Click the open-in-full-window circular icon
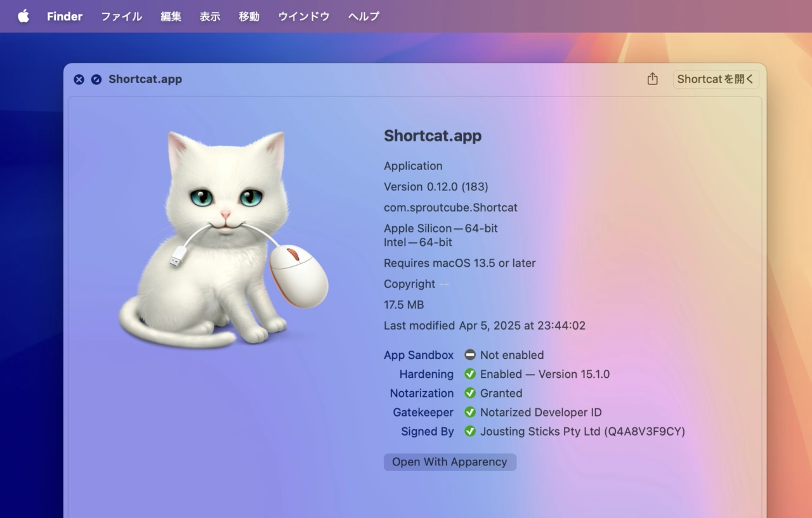The image size is (812, 518). pyautogui.click(x=96, y=79)
